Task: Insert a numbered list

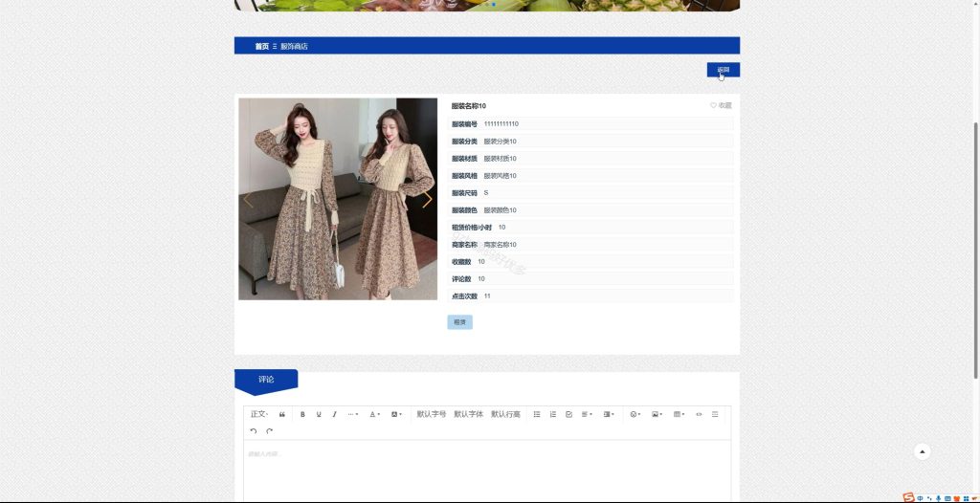Action: (553, 414)
